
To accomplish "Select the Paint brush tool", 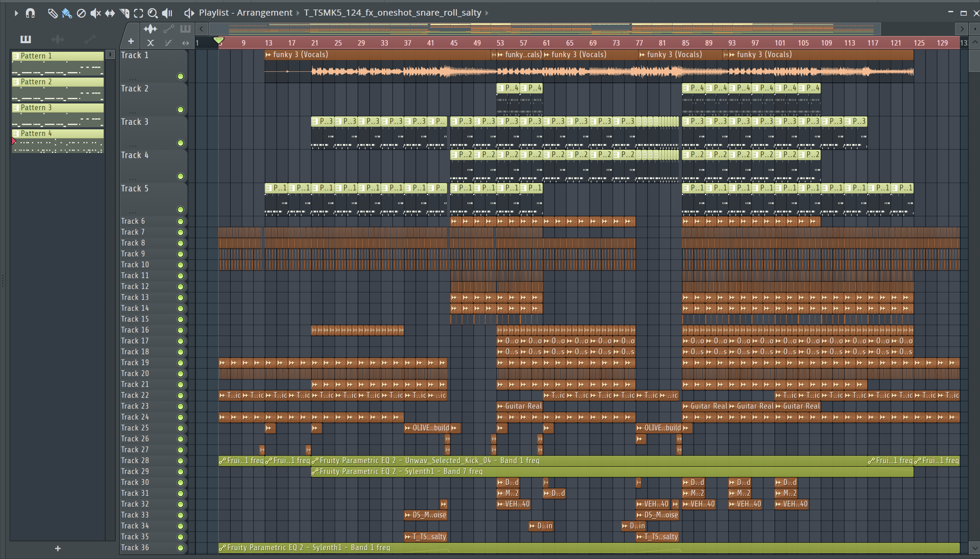I will point(66,13).
